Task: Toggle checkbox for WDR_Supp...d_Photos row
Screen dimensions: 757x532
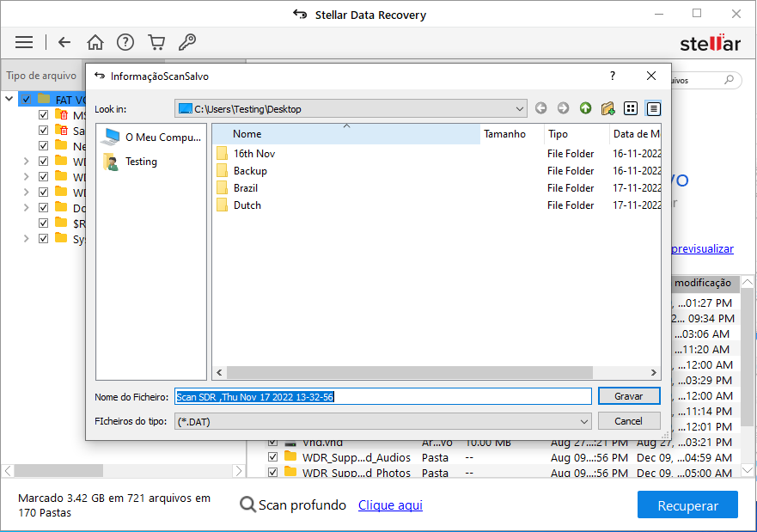Action: coord(272,472)
